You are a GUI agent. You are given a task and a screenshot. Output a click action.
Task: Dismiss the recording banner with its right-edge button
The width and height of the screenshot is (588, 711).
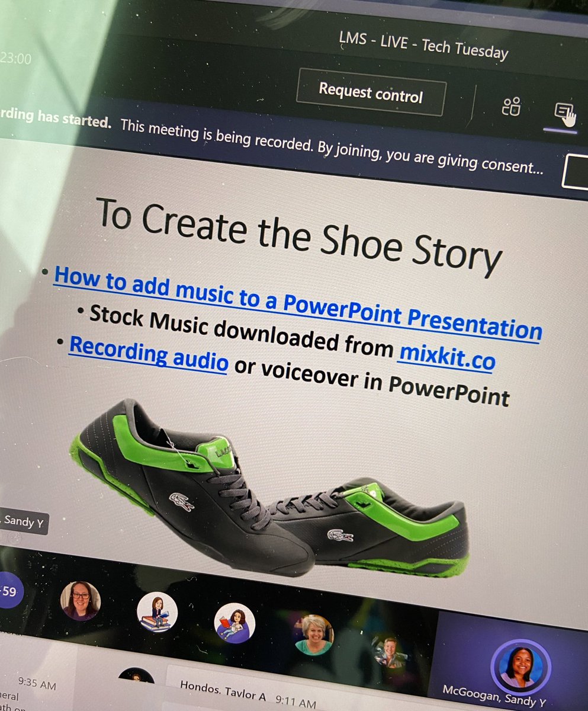point(576,172)
